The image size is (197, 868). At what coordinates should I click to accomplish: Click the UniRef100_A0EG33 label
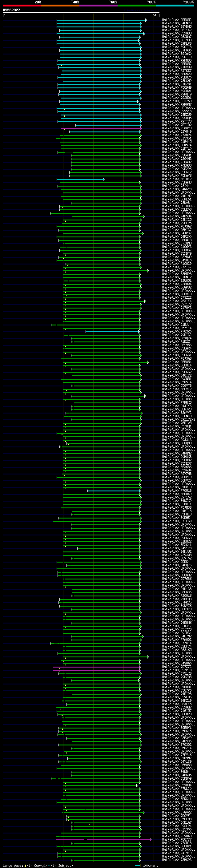(x=177, y=165)
